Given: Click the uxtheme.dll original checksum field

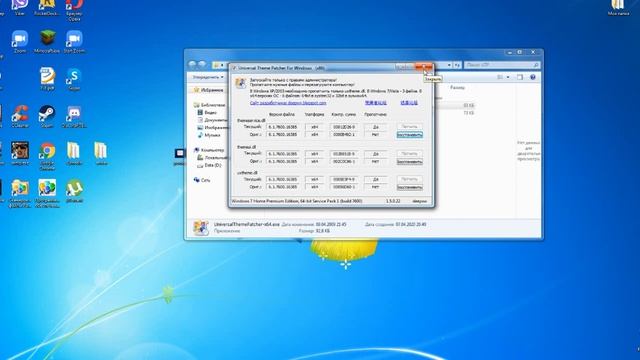Looking at the screenshot, I should tap(344, 187).
